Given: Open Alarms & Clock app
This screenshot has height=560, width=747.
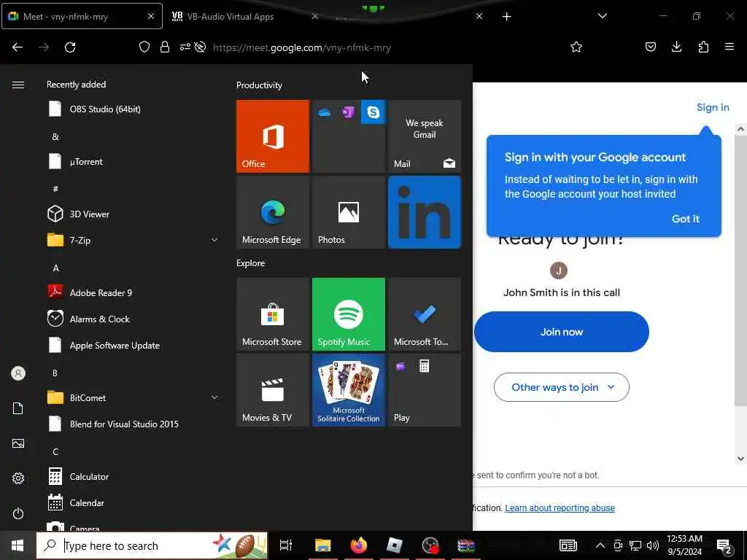Looking at the screenshot, I should point(132,319).
